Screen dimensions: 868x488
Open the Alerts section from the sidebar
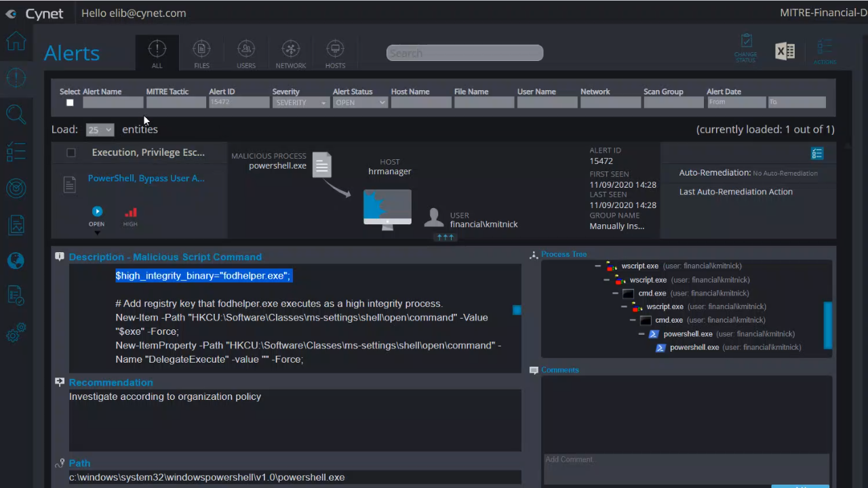[16, 78]
